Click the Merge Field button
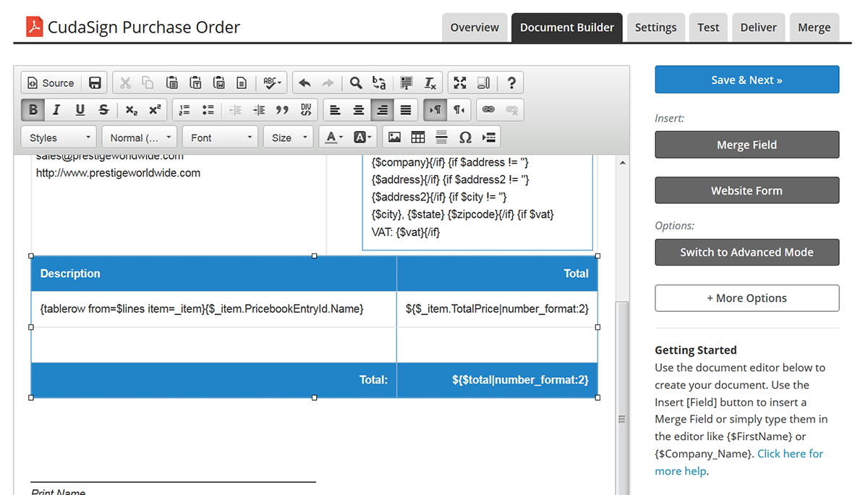The width and height of the screenshot is (868, 495). point(747,145)
